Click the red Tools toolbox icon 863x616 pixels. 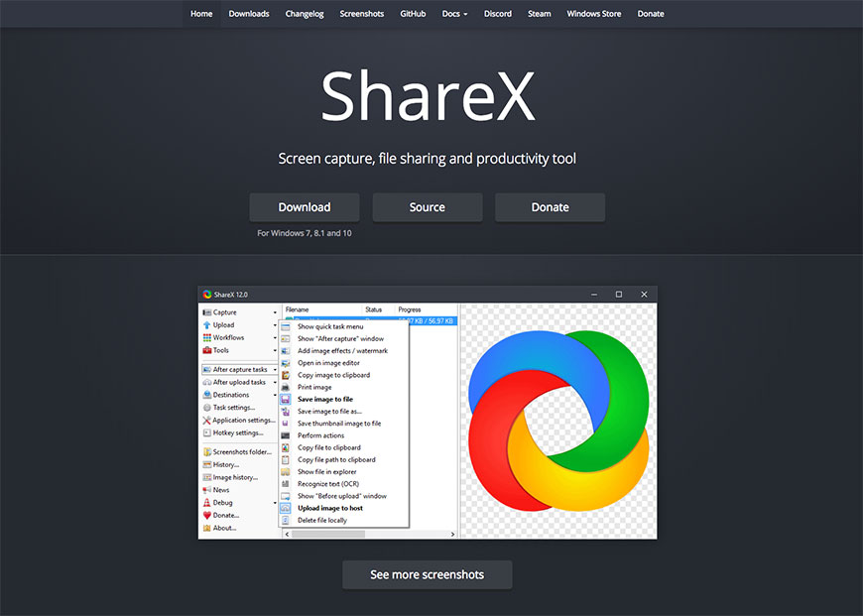coord(207,350)
